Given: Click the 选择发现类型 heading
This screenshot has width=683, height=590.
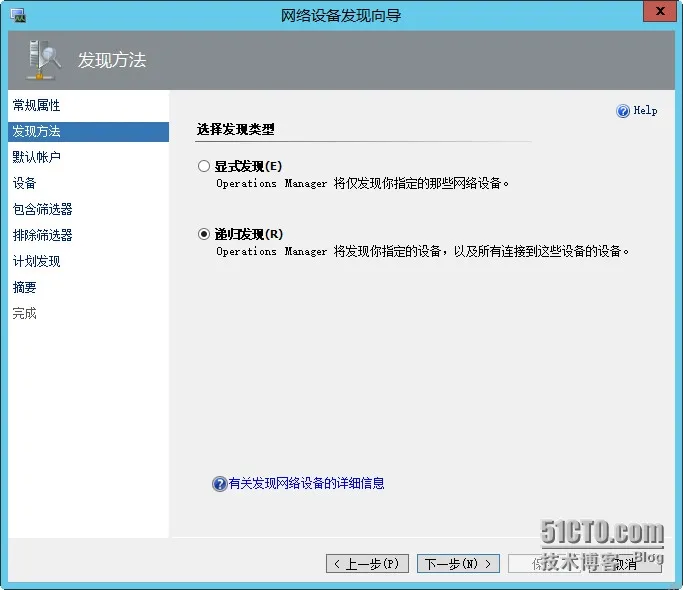Looking at the screenshot, I should [x=236, y=129].
